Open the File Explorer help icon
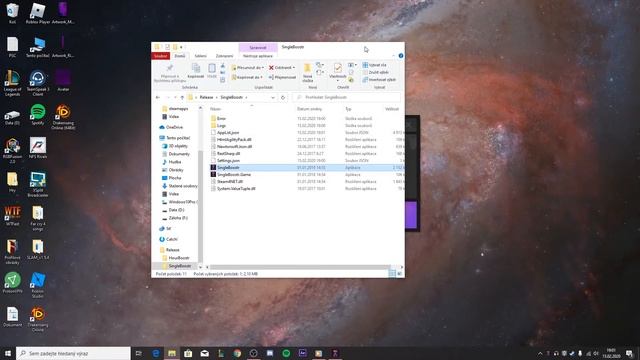640x360 pixels. coord(401,56)
